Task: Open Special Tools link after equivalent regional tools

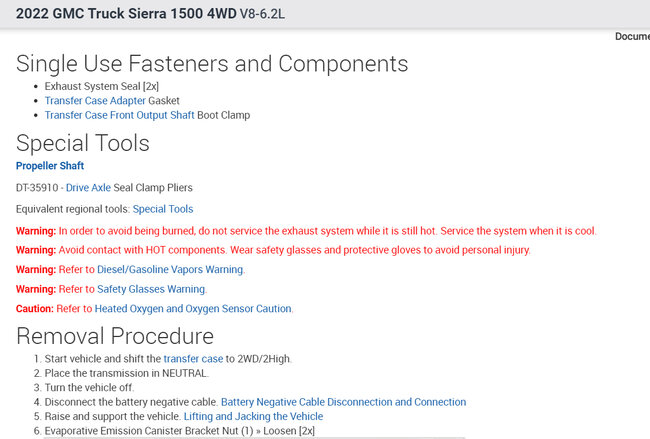Action: tap(163, 209)
